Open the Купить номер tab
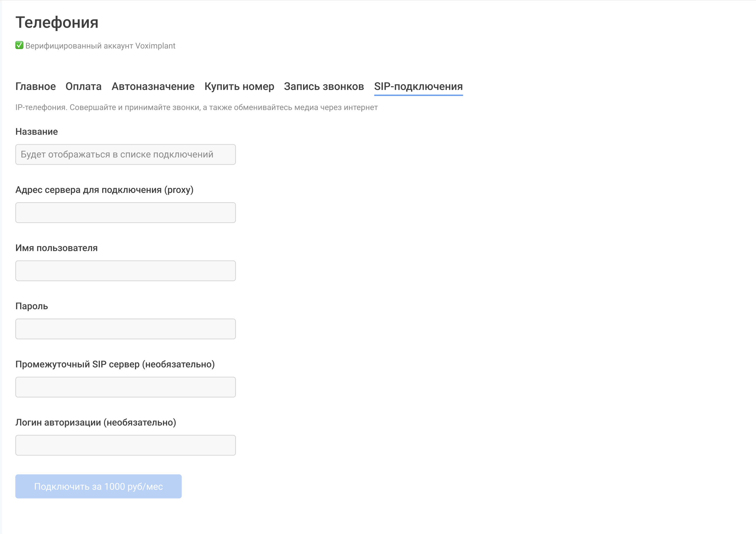This screenshot has width=756, height=534. tap(239, 87)
